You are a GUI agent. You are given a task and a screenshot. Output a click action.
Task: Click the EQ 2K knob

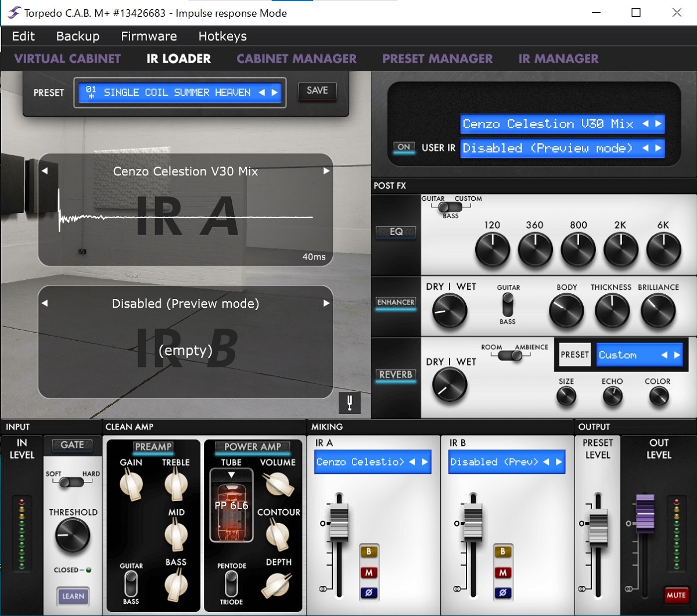pyautogui.click(x=621, y=251)
